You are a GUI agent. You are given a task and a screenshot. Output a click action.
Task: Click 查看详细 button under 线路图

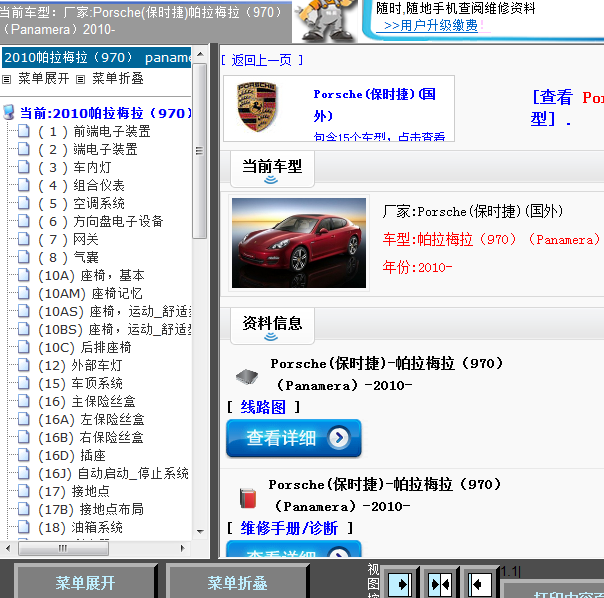(x=294, y=438)
